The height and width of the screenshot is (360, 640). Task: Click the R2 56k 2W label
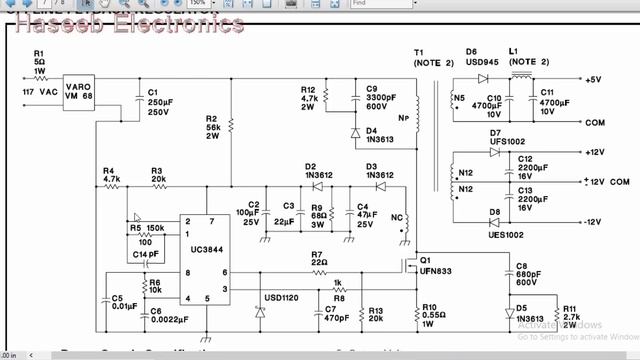(213, 127)
